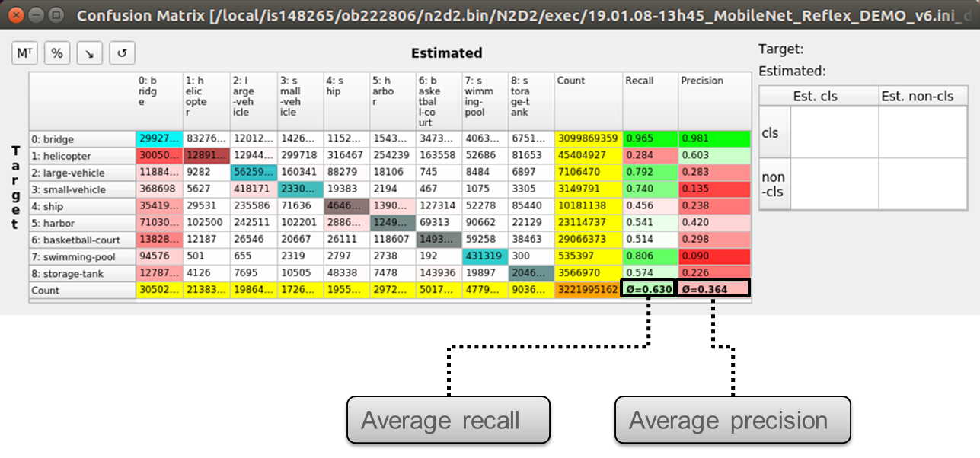980x458 pixels.
Task: Click the 'Est. non-cls' header in side table
Action: [x=921, y=96]
